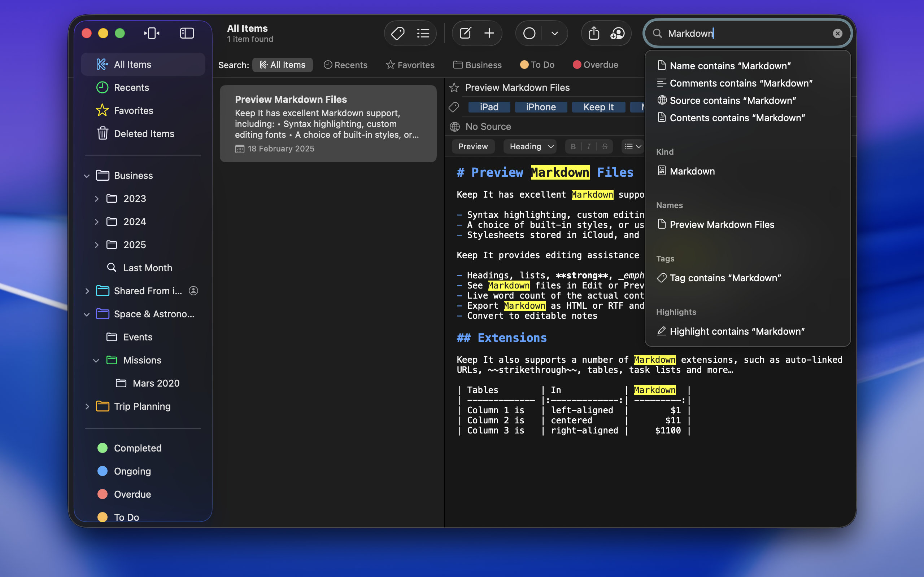Clear the search field text

pos(837,34)
